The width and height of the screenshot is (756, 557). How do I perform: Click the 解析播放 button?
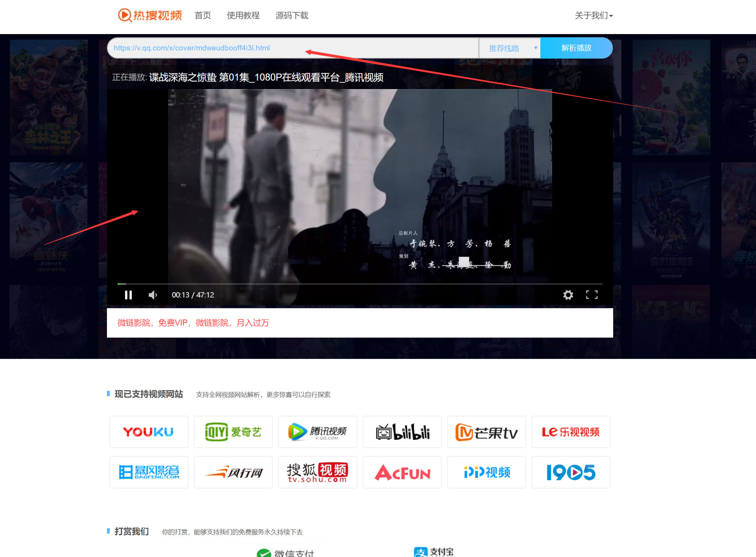coord(576,48)
